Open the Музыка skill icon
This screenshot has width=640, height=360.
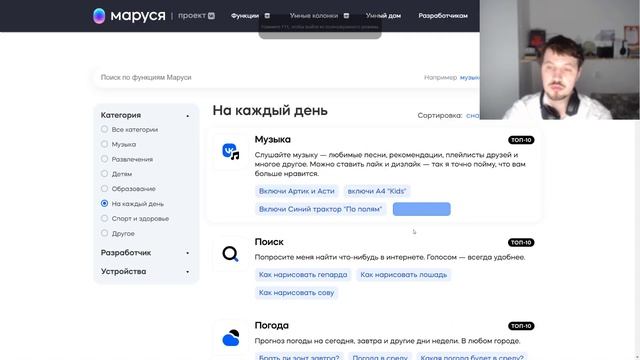click(x=231, y=151)
